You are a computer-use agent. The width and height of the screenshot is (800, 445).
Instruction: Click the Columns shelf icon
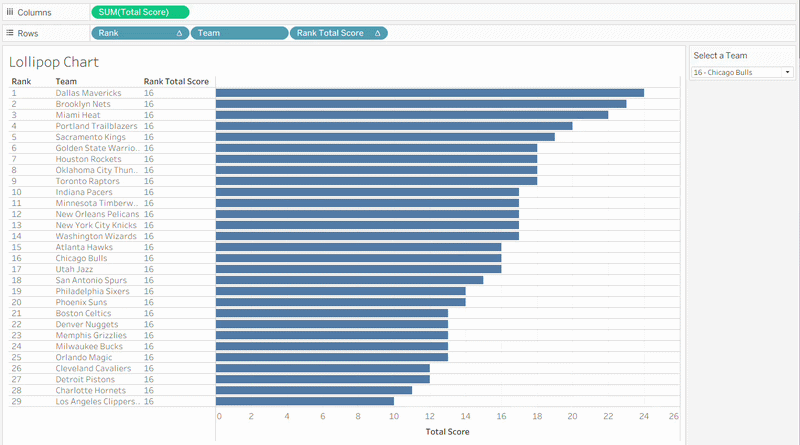tap(10, 12)
